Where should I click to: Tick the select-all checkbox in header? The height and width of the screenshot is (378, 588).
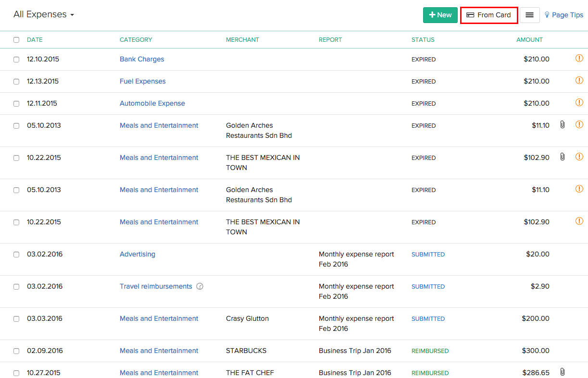pos(16,40)
